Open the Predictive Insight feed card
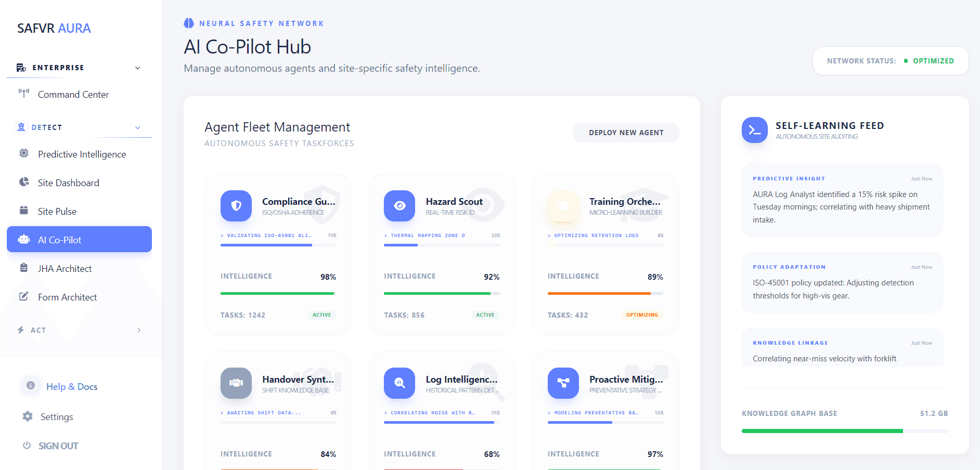The image size is (980, 470). coord(842,200)
